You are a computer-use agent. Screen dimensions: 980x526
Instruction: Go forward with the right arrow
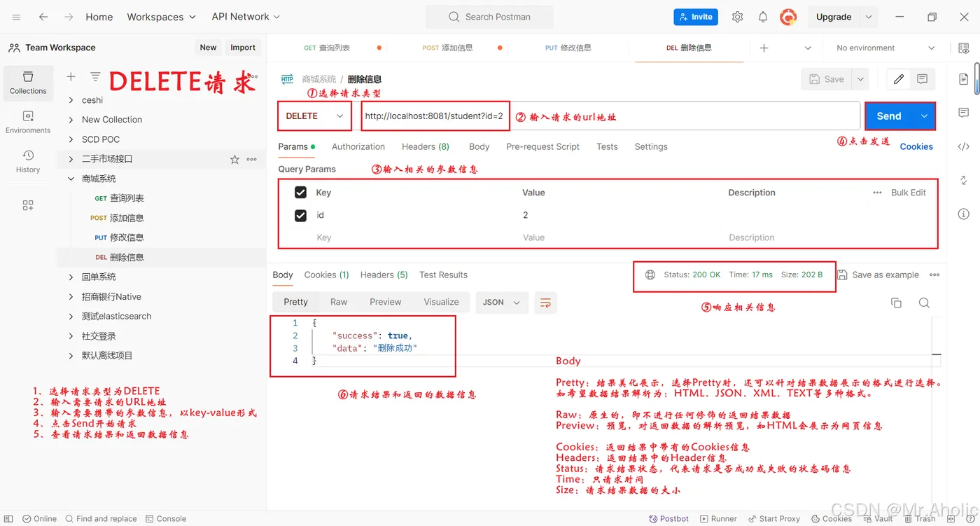68,17
